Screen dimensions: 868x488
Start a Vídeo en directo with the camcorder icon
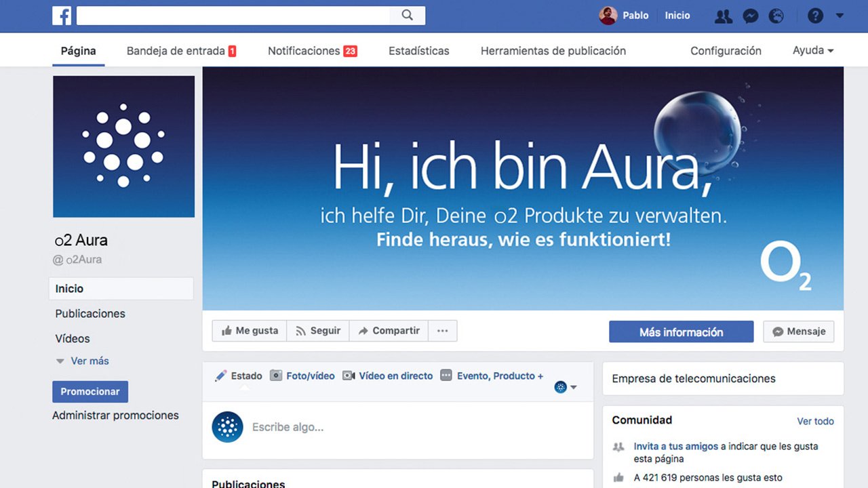click(x=350, y=375)
